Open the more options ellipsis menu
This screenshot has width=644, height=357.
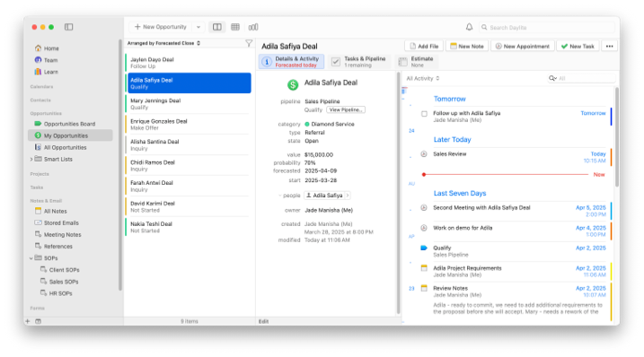[610, 47]
